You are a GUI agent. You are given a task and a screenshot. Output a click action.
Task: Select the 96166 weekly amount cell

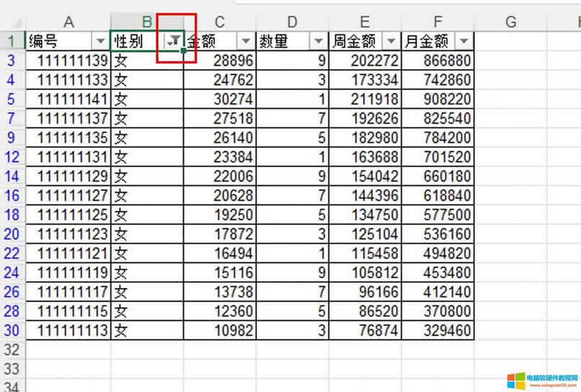(365, 292)
